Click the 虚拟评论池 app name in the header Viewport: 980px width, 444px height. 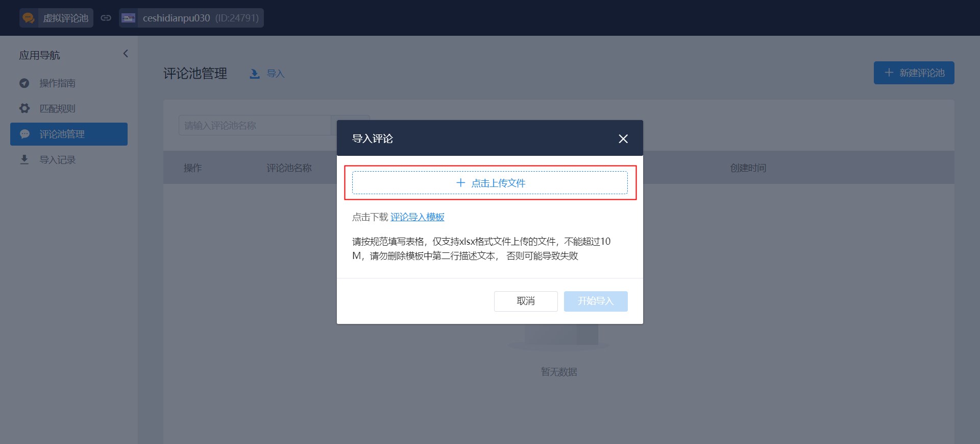[x=65, y=18]
